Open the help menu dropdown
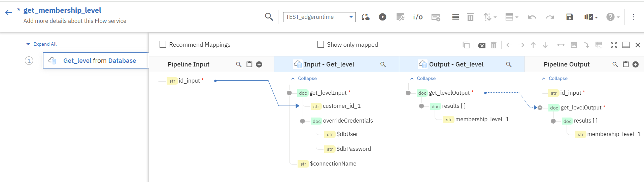This screenshot has height=182, width=644. coord(613,17)
